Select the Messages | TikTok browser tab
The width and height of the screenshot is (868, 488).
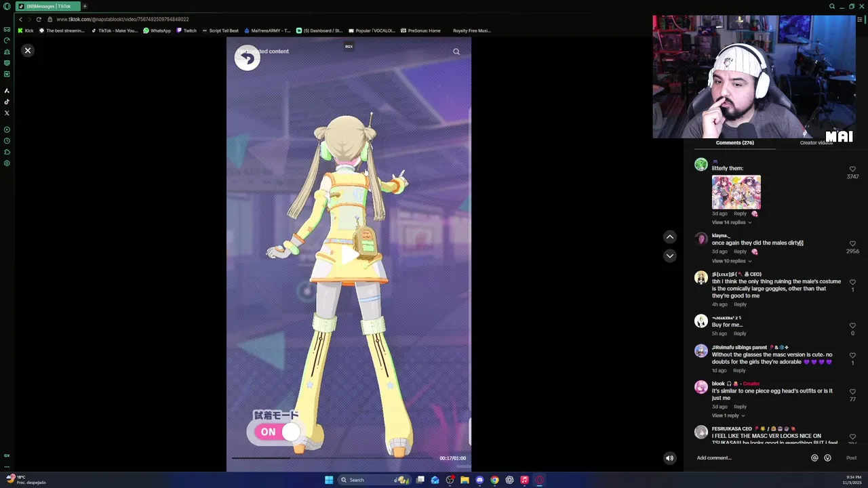click(x=47, y=6)
